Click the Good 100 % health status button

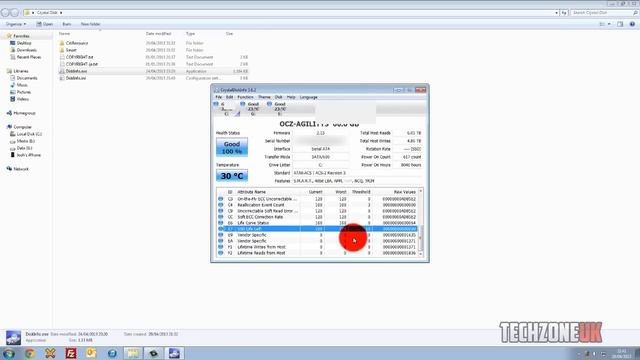232,147
